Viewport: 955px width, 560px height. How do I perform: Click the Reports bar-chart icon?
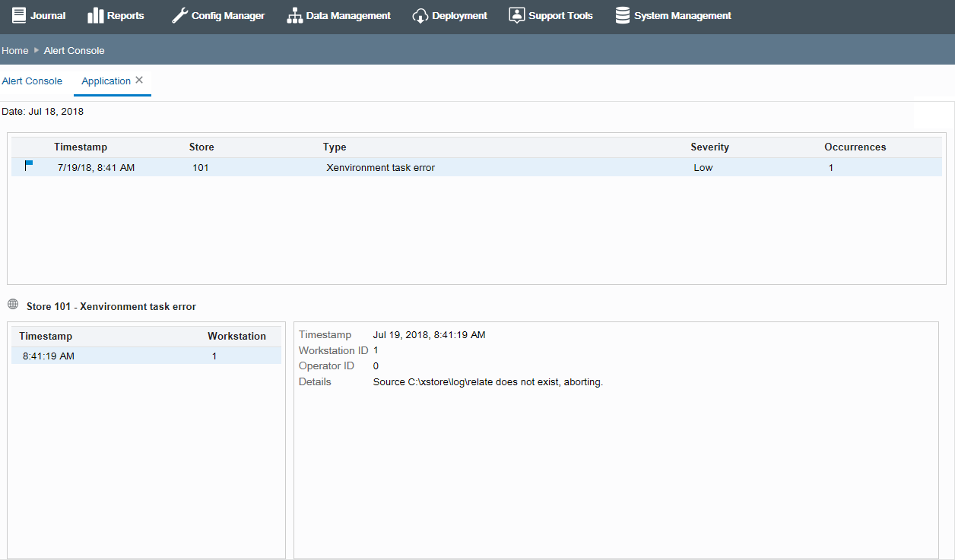point(94,15)
